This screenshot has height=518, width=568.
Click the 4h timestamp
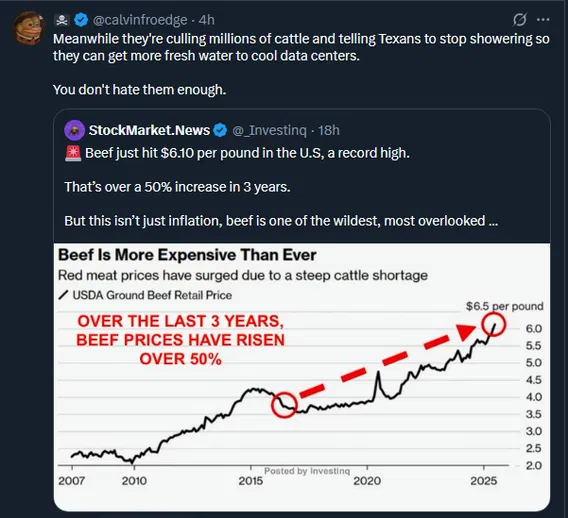coord(206,20)
